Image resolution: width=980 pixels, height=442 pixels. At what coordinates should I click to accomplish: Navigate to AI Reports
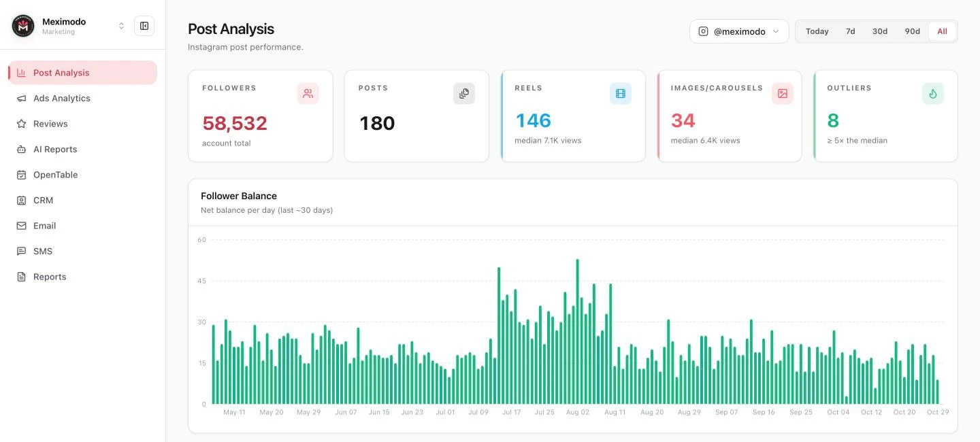pos(82,149)
